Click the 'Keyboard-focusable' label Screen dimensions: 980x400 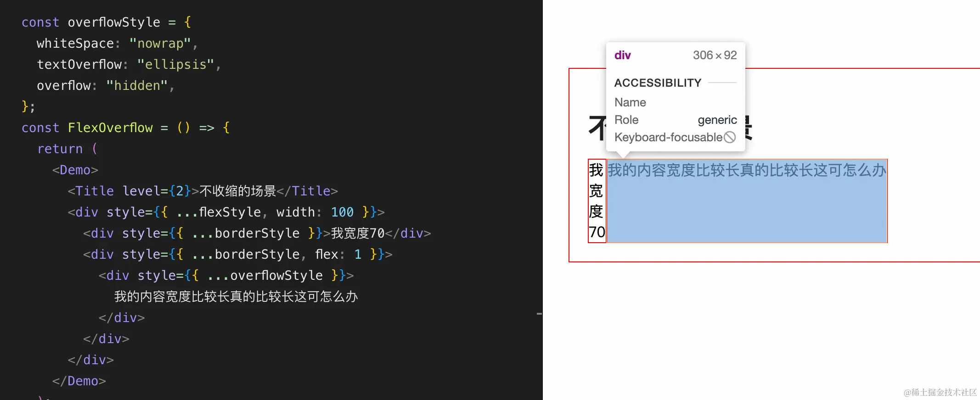coord(668,137)
